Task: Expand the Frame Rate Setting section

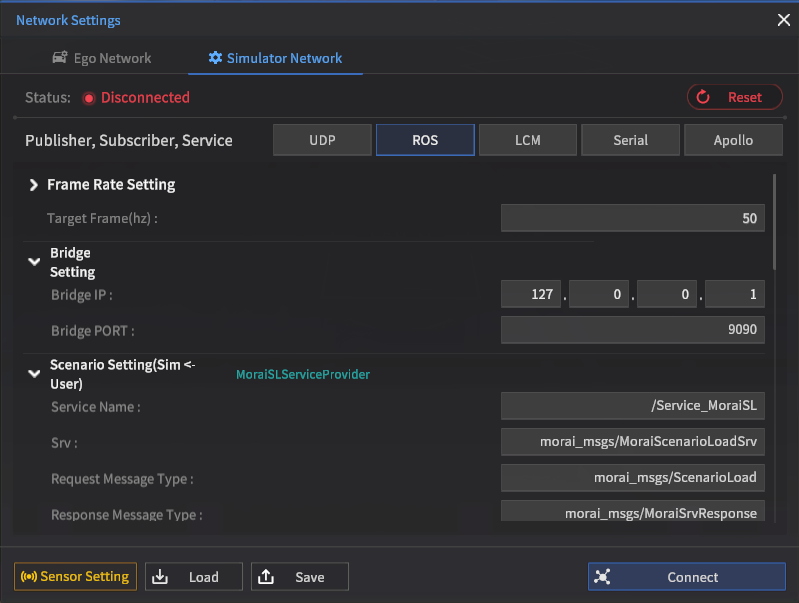Action: pos(34,185)
